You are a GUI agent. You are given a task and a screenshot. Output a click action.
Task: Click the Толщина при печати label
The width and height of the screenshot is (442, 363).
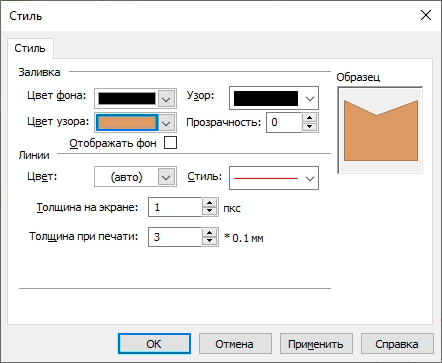(x=84, y=236)
